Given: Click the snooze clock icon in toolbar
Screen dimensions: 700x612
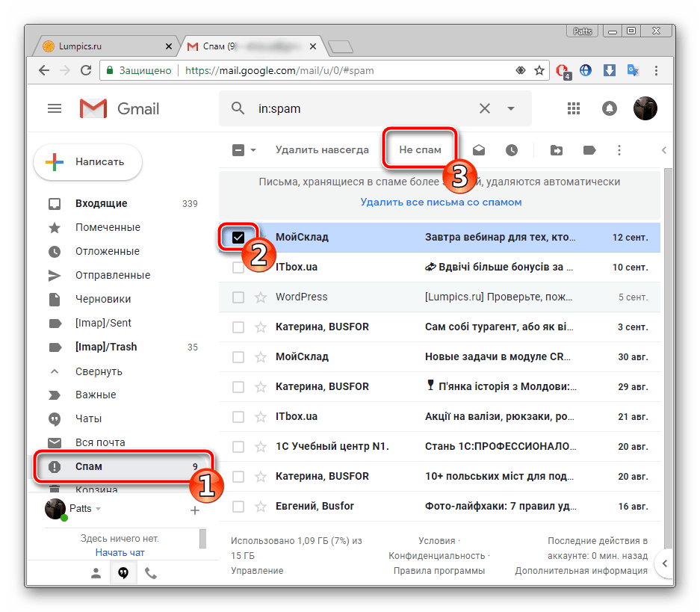Looking at the screenshot, I should pos(512,150).
